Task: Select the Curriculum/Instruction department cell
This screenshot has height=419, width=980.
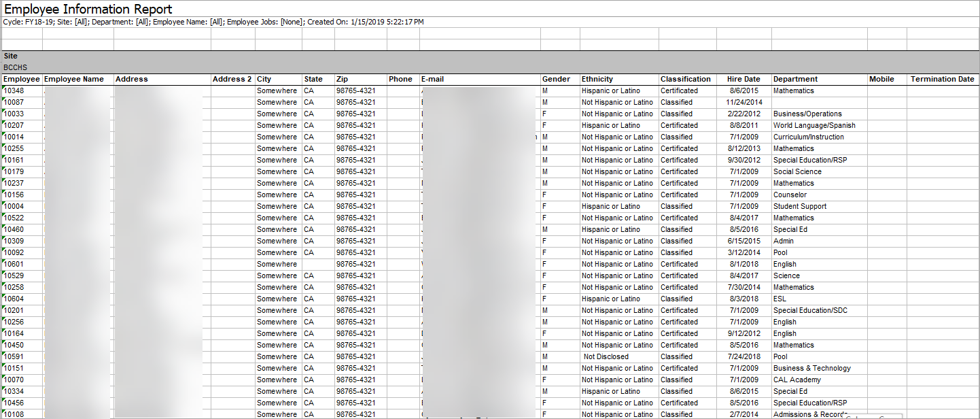Action: click(808, 137)
